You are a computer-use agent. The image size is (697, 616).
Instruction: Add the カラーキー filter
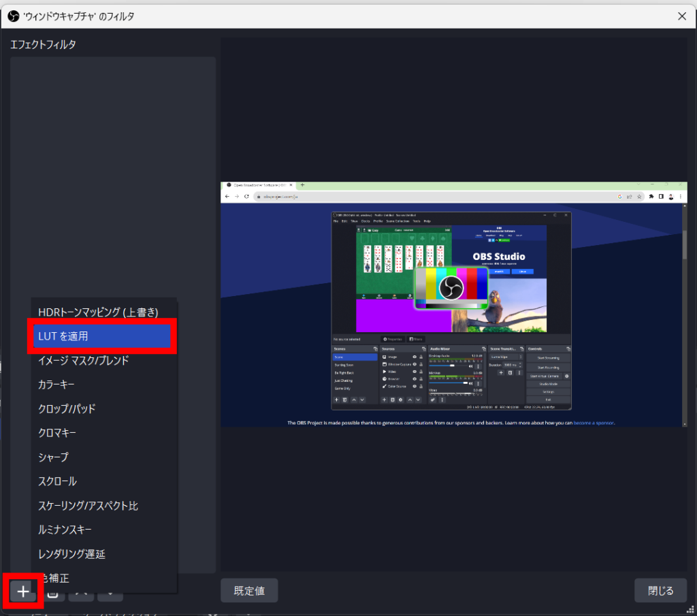coord(56,385)
